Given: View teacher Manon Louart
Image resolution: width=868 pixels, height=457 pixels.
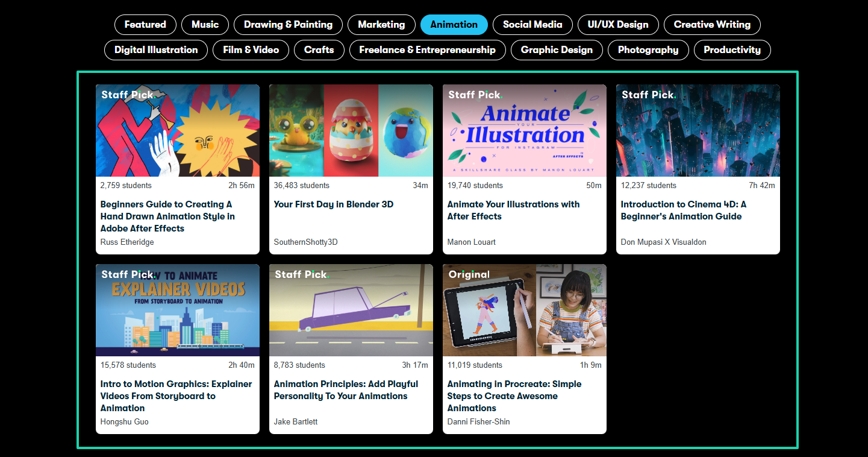Looking at the screenshot, I should [471, 242].
